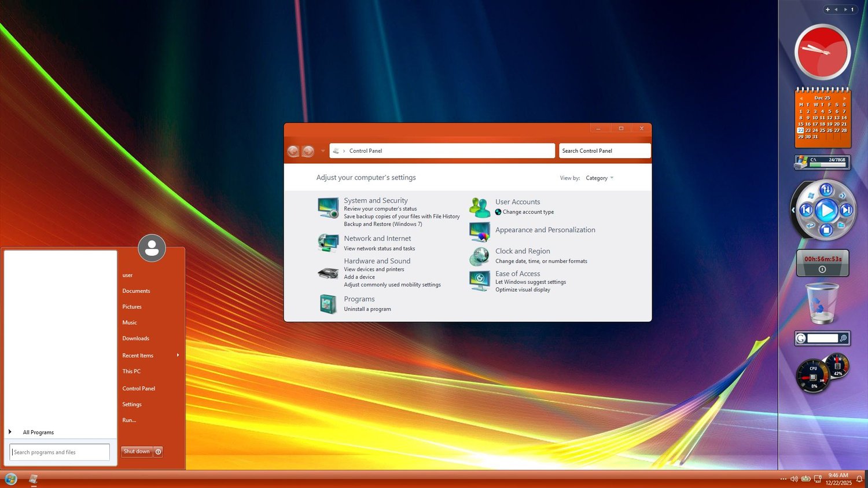Select day 25 in the calendar gadget
Image resolution: width=868 pixels, height=488 pixels.
[x=822, y=131]
